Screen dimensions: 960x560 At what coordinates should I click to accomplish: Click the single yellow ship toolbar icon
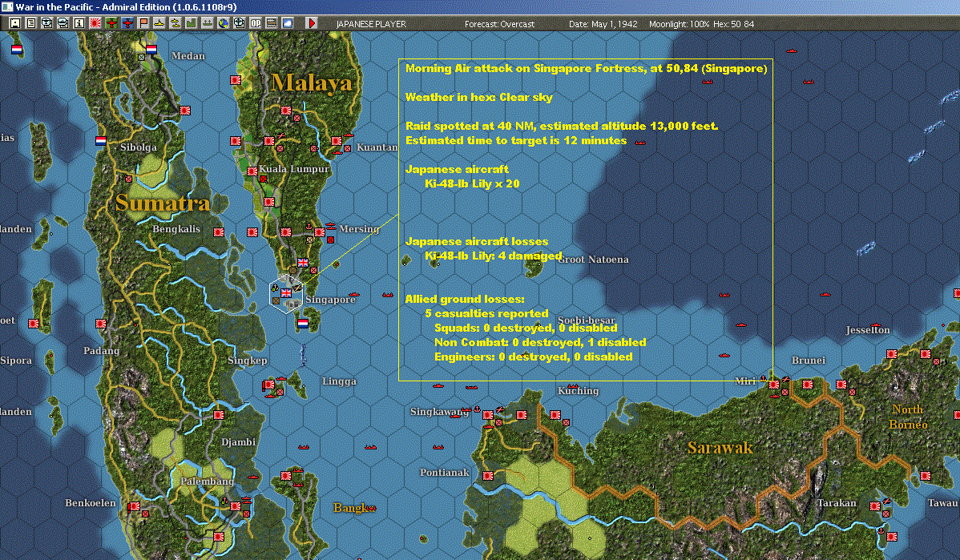point(159,23)
